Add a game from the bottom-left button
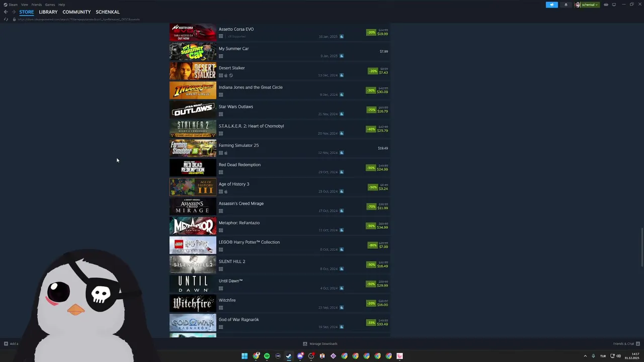The width and height of the screenshot is (644, 362). 11,344
